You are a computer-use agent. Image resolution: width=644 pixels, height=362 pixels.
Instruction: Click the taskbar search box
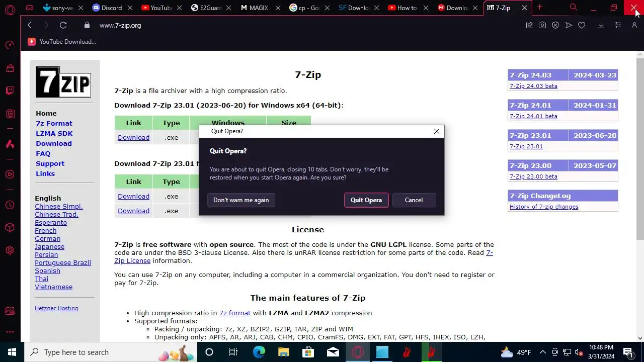(111, 352)
